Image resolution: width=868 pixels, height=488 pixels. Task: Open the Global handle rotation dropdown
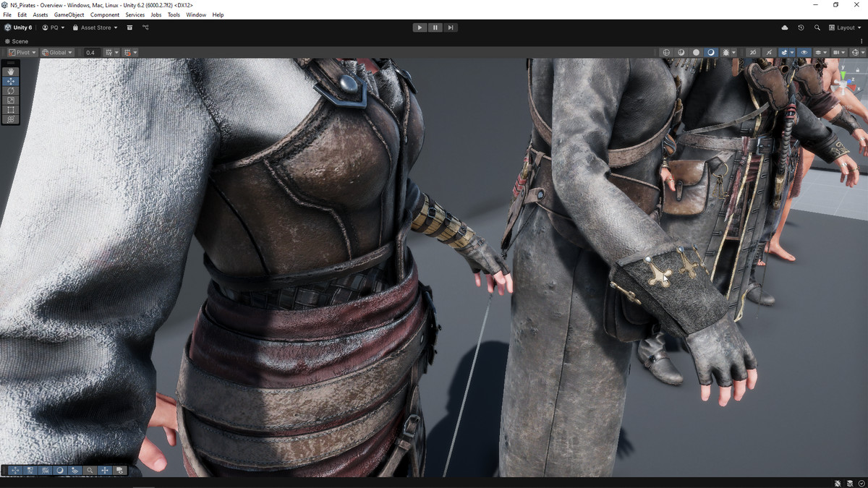pyautogui.click(x=57, y=53)
